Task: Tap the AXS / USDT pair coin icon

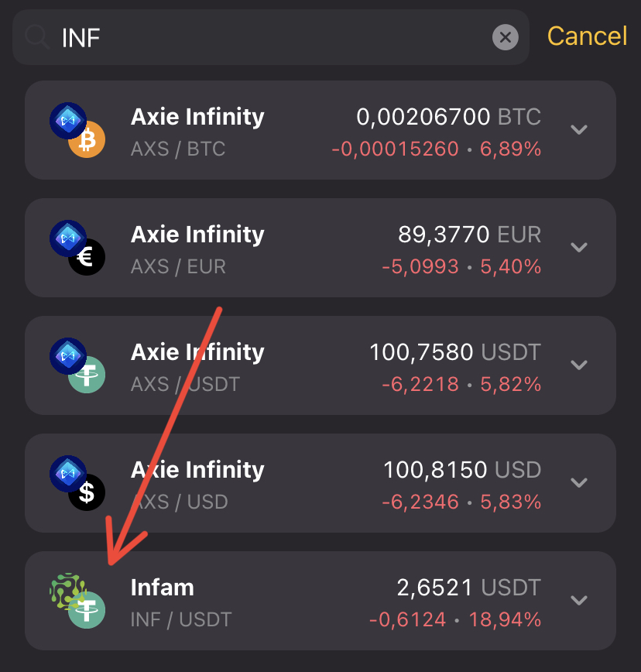Action: (77, 365)
